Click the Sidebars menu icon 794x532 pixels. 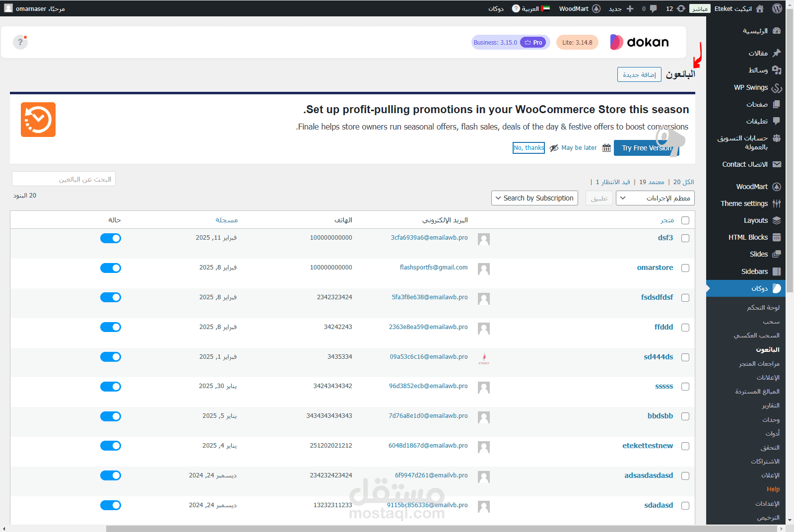[777, 271]
